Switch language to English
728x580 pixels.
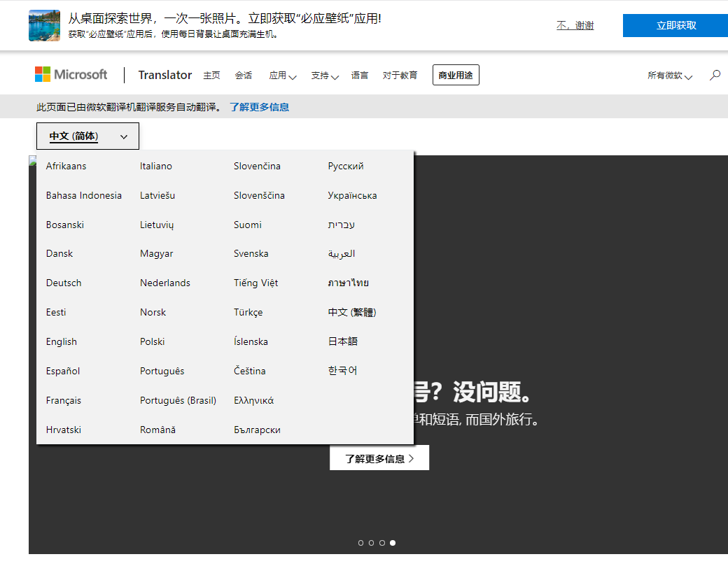pyautogui.click(x=62, y=342)
